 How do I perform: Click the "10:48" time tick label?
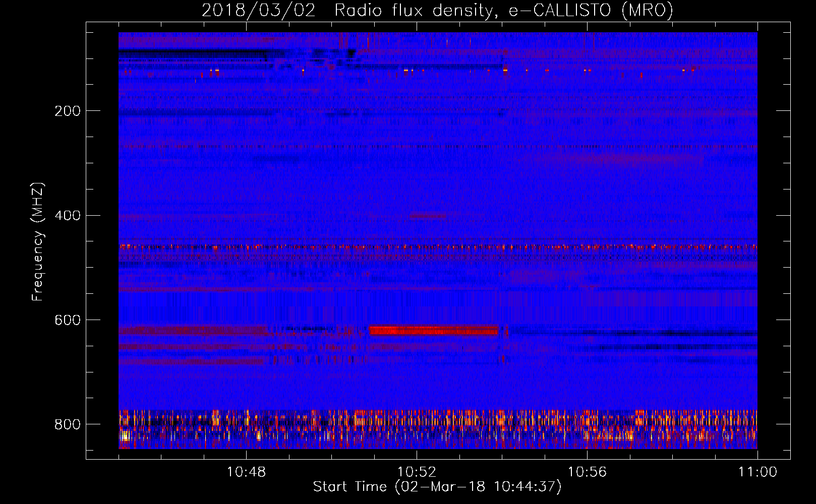[246, 472]
